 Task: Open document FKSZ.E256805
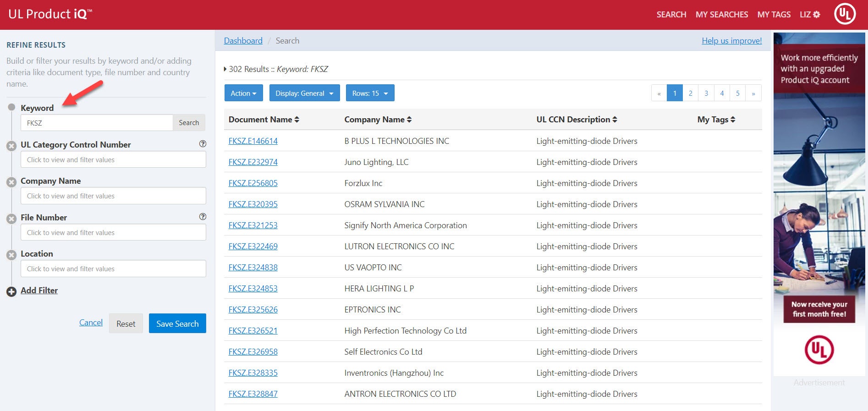[x=253, y=183]
